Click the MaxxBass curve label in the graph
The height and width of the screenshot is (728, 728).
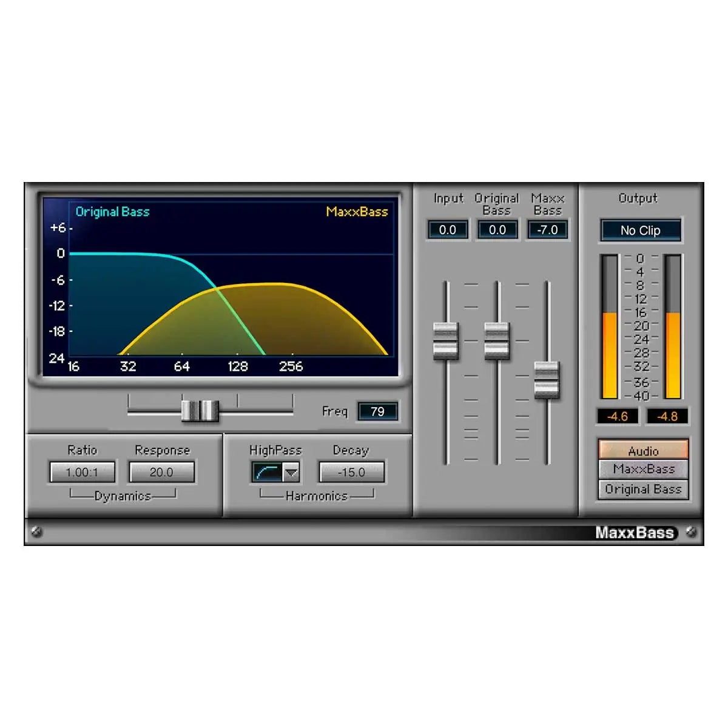357,212
